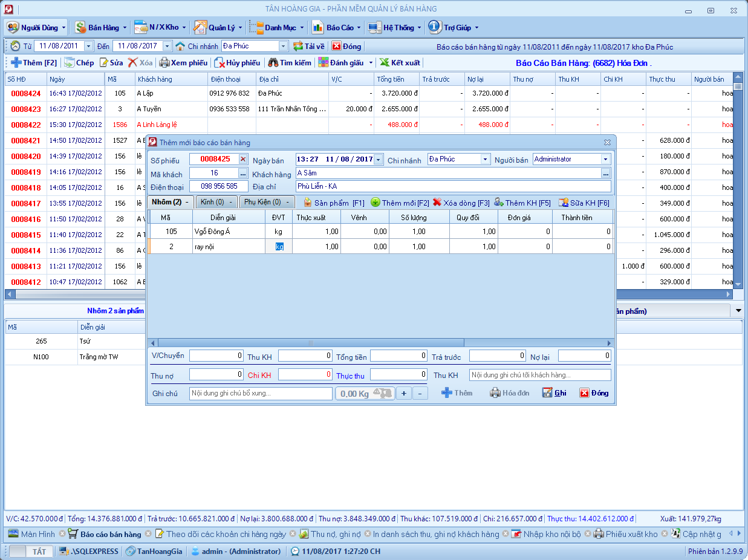Clear Số phiếu with red X button
Screen dimensions: 748x560
coord(243,159)
